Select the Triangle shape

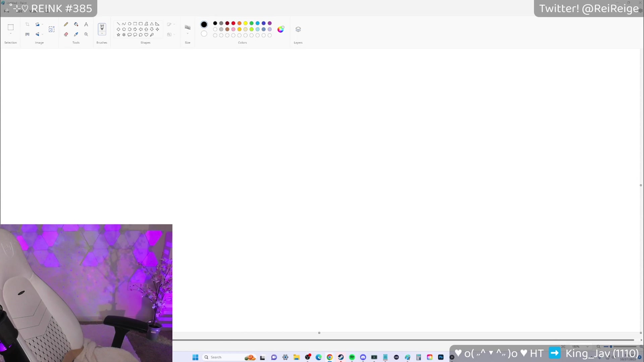(152, 24)
